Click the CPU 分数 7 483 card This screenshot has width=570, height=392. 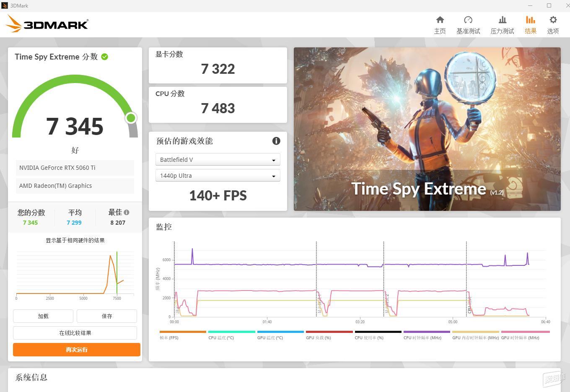coord(218,104)
